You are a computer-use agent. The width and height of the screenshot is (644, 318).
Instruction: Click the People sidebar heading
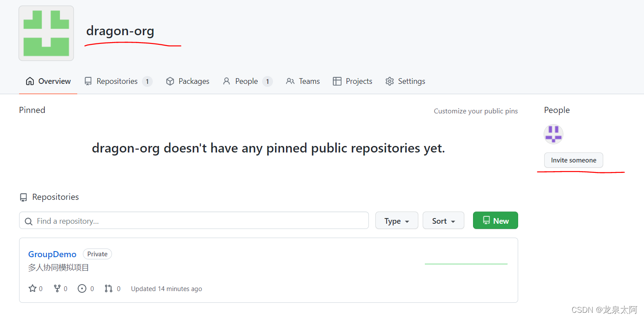click(x=557, y=110)
